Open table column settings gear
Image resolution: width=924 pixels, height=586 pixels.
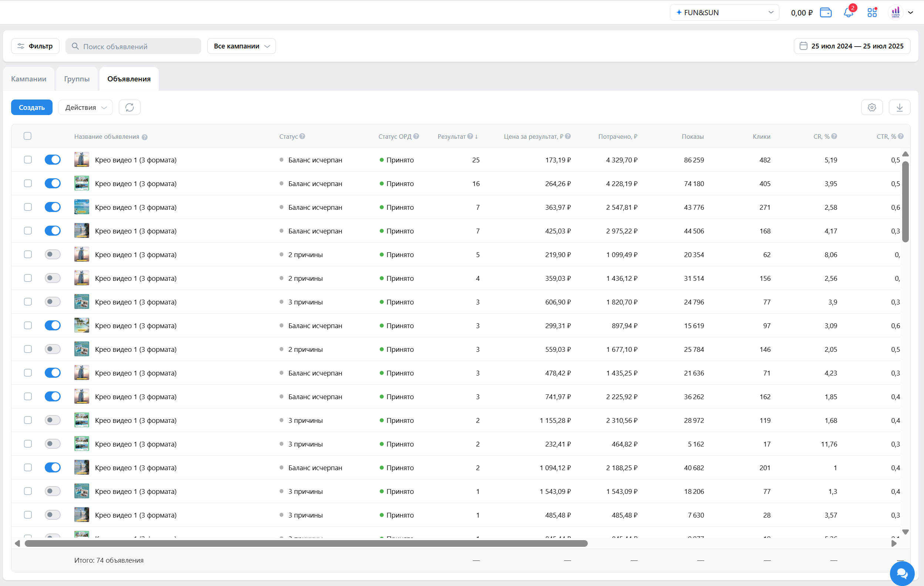pos(871,107)
